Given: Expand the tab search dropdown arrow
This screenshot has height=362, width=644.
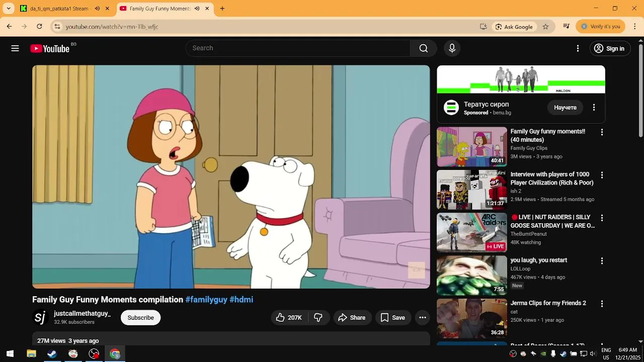Looking at the screenshot, I should click(x=8, y=9).
